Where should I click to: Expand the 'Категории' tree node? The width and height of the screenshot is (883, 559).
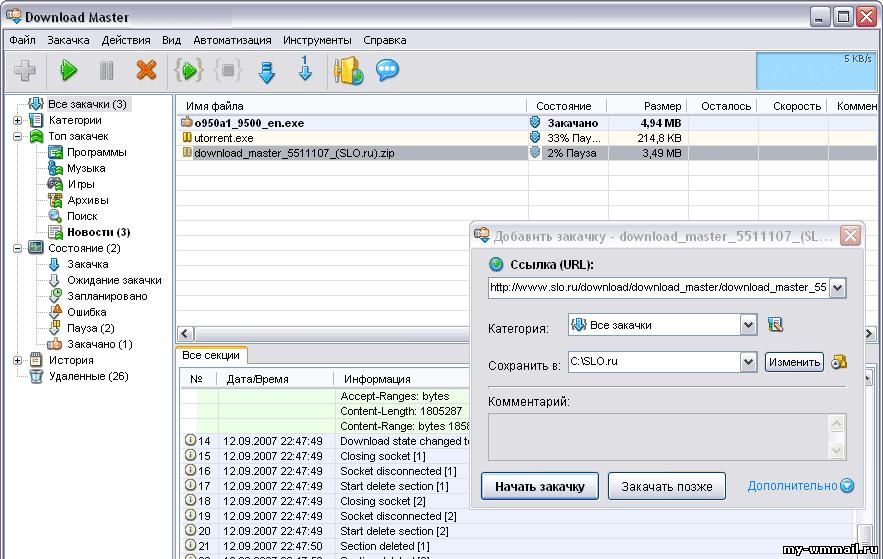click(17, 120)
